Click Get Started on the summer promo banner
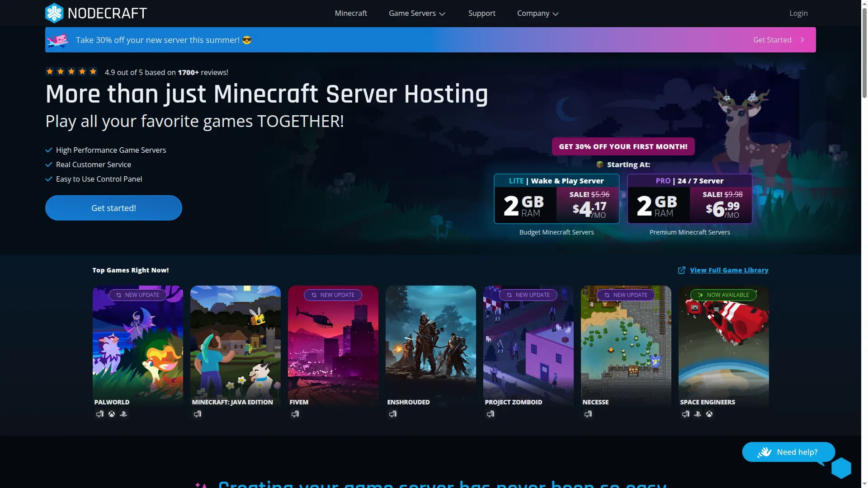Image resolution: width=868 pixels, height=488 pixels. (x=772, y=40)
